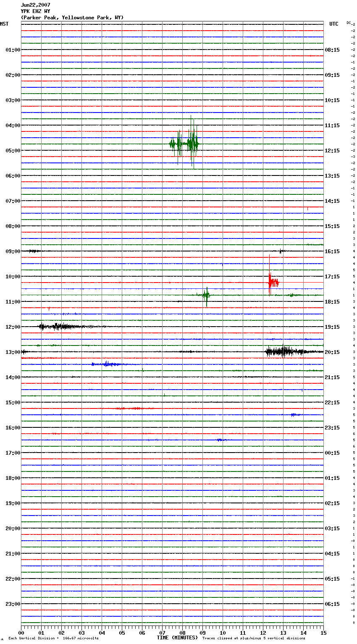
Task: Click the minute 05 tick label on bottom axis
Action: pos(122,633)
